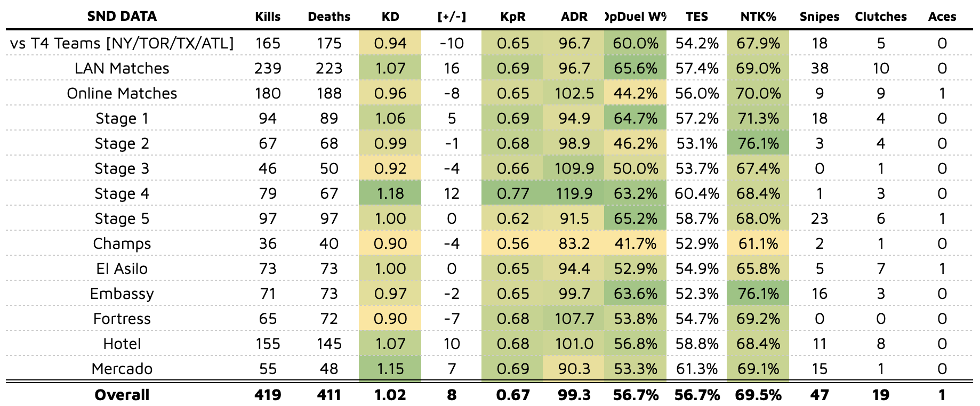
Task: Select the Snipes value 38 in LAN Matches
Action: (819, 68)
